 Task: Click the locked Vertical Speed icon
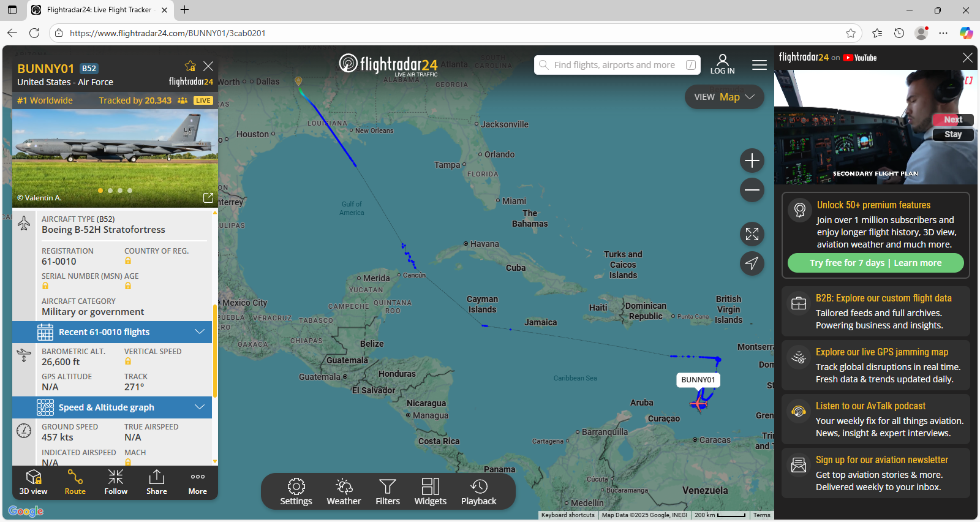128,361
